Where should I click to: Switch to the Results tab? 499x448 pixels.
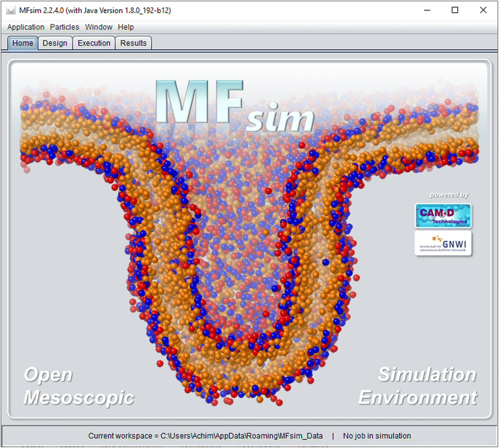coord(133,43)
